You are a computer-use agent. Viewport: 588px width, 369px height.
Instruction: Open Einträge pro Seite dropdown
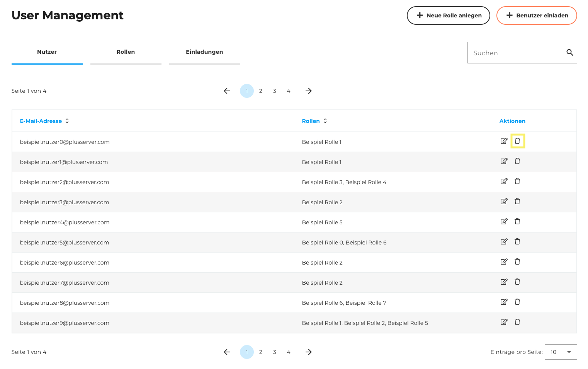click(561, 352)
